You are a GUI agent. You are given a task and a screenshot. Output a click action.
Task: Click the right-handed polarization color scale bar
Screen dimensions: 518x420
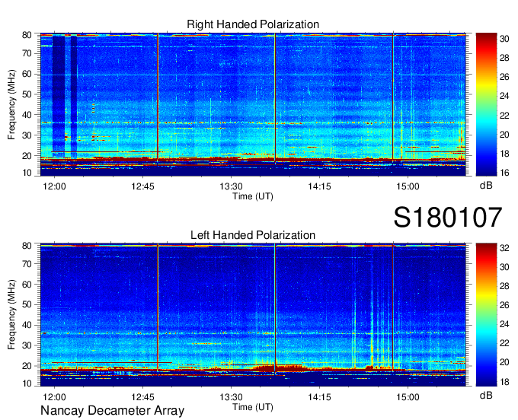click(x=486, y=104)
